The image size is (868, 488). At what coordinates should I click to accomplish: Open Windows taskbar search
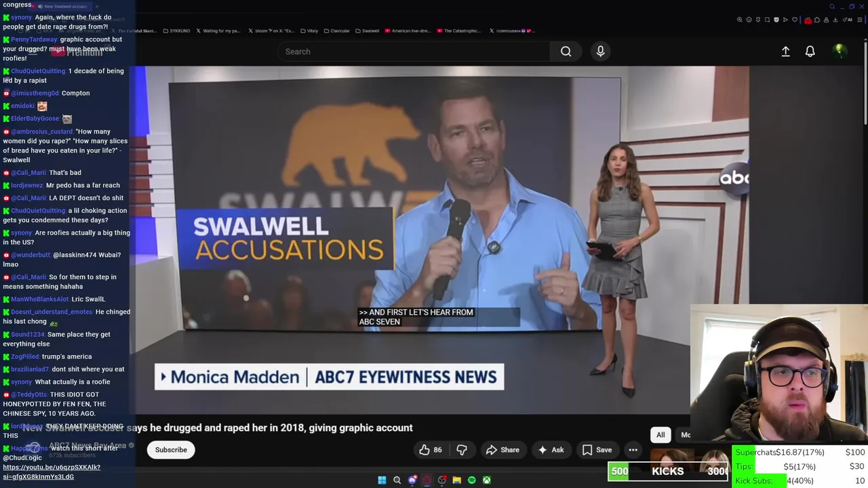click(x=397, y=480)
